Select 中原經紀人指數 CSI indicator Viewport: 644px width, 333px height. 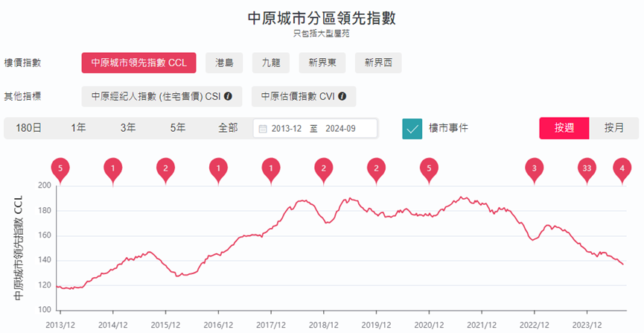pos(162,97)
